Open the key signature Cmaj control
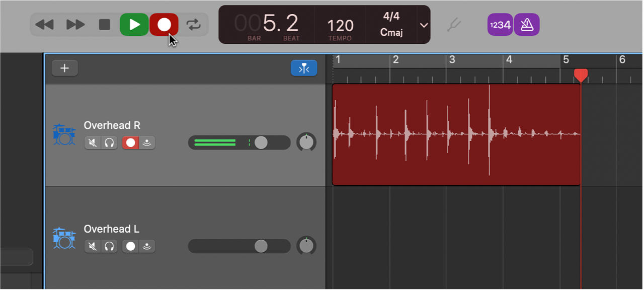The height and width of the screenshot is (291, 644). point(391,32)
